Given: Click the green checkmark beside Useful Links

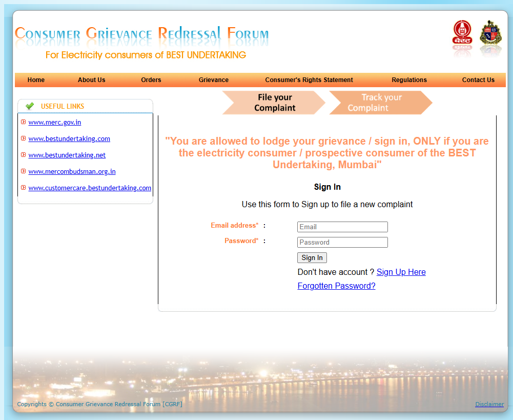Looking at the screenshot, I should [30, 106].
